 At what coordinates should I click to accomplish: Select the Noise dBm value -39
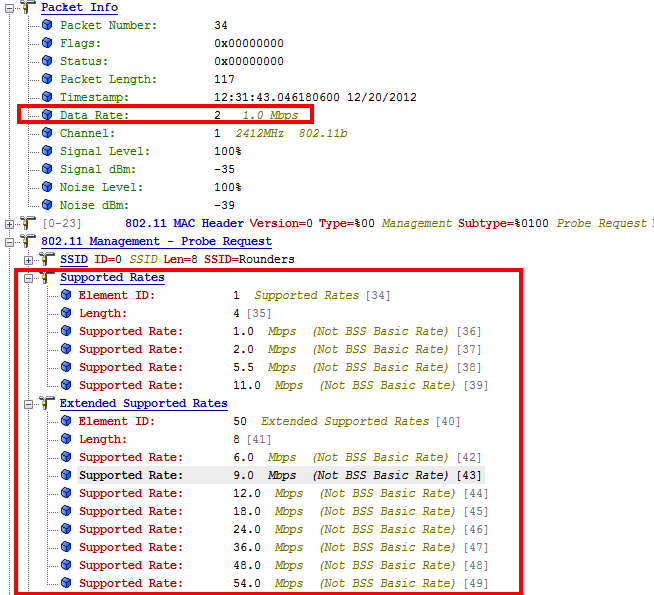[224, 205]
